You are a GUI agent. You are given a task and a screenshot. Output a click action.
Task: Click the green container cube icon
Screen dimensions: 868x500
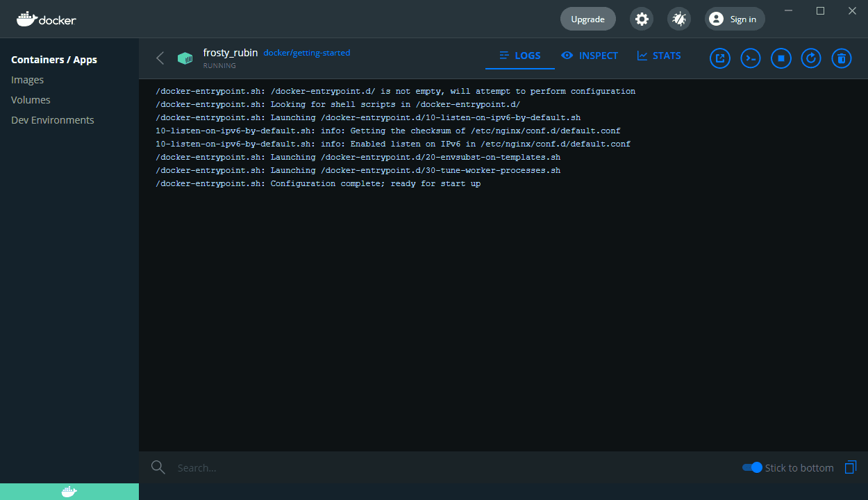pyautogui.click(x=185, y=58)
